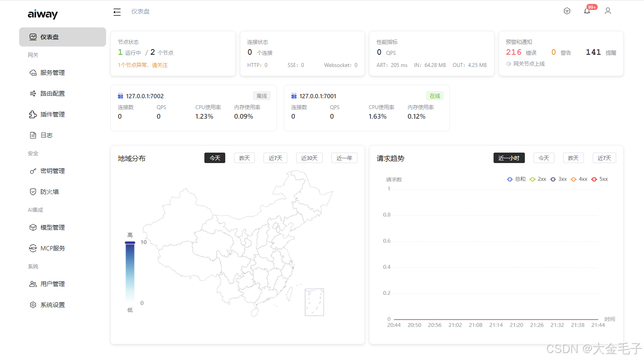The width and height of the screenshot is (644, 360).
Task: Toggle 4xx series in chart legend
Action: [579, 179]
